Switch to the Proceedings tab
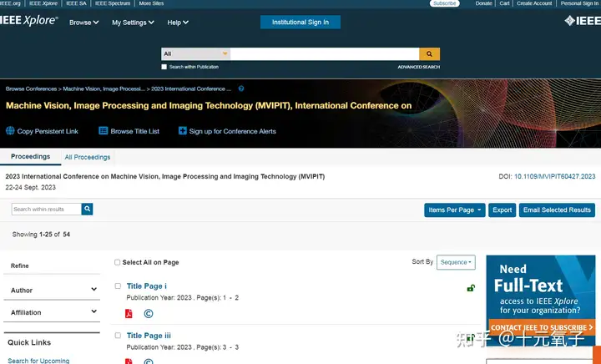The height and width of the screenshot is (364, 601). 30,156
